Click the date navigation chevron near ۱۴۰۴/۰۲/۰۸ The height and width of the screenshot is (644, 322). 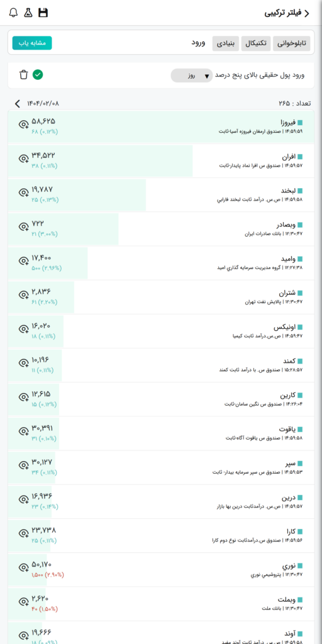click(17, 103)
